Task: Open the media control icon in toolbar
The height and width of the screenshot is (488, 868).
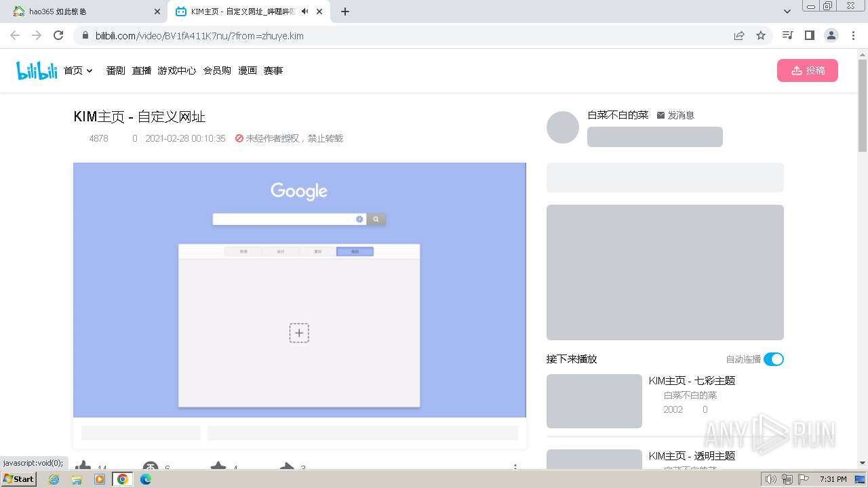Action: [x=787, y=35]
